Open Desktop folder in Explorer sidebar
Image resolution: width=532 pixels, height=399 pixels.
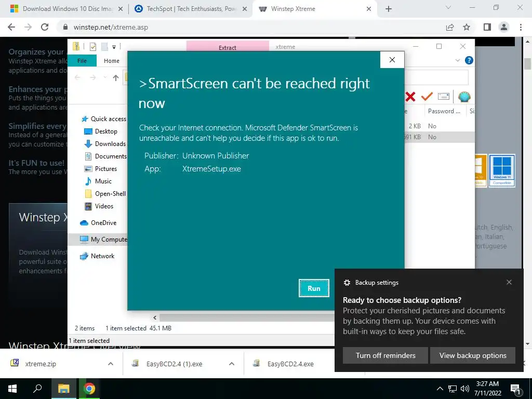pyautogui.click(x=101, y=131)
